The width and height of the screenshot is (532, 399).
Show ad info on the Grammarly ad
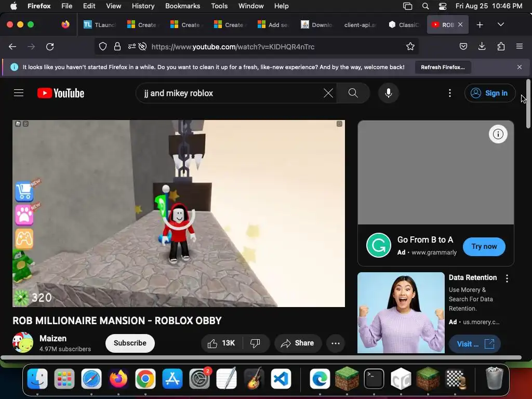(x=498, y=134)
